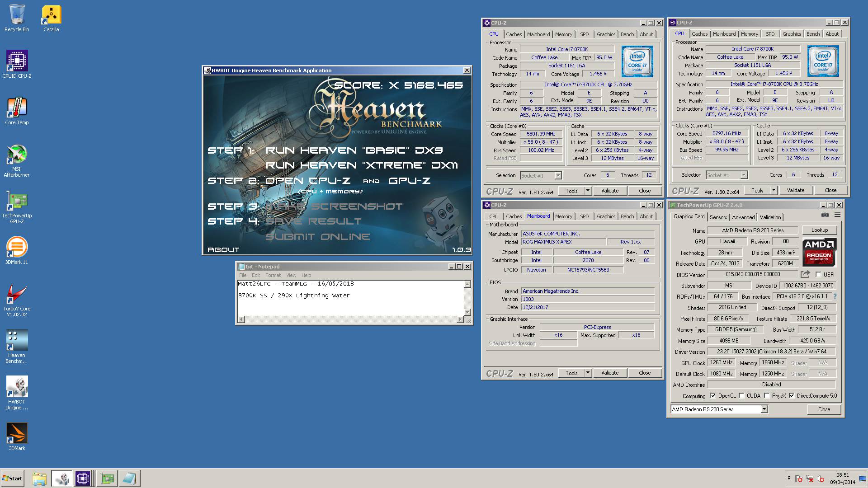
Task: Select the TurboV Core desktop icon
Action: tap(17, 300)
